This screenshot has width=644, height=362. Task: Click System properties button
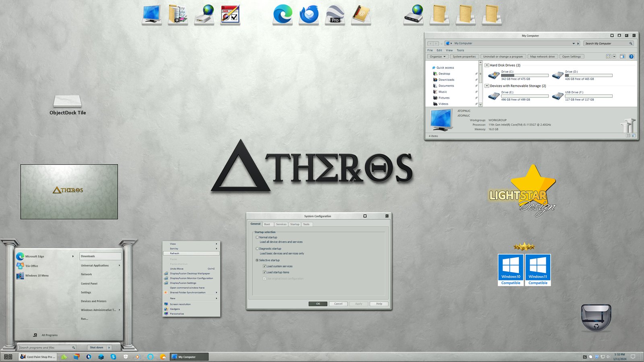pos(464,57)
